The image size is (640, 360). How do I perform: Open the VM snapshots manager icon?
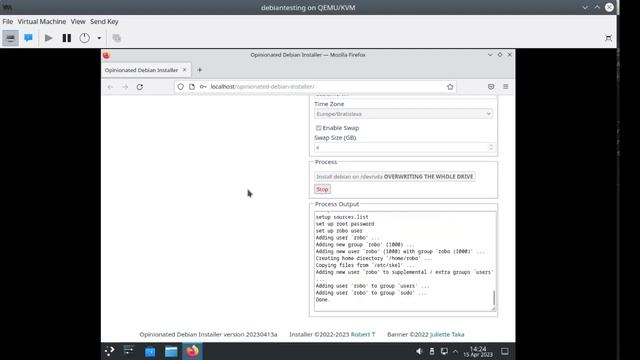pyautogui.click(x=117, y=38)
